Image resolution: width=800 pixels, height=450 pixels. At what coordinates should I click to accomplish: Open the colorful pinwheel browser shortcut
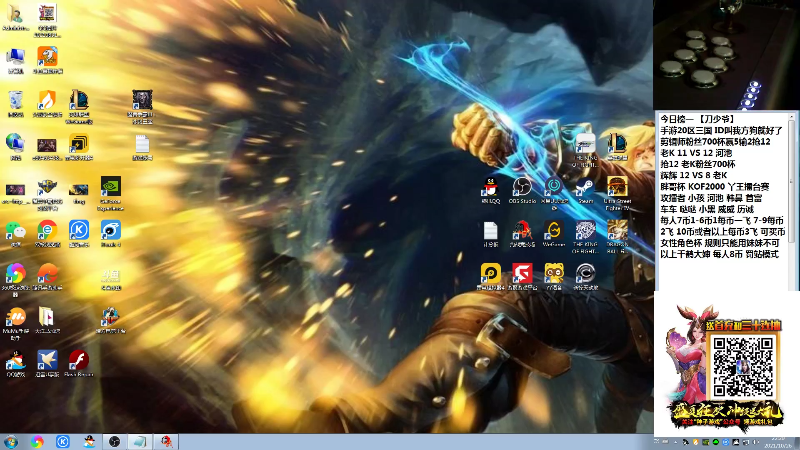pos(15,280)
